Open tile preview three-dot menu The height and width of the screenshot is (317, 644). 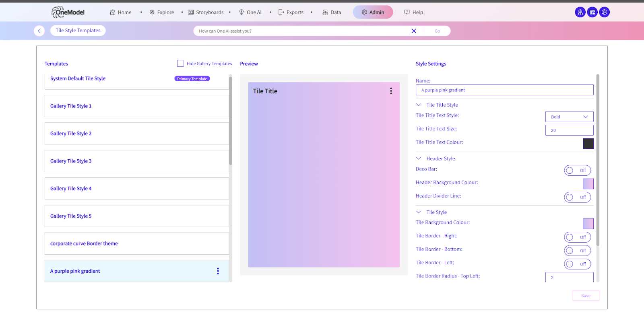pyautogui.click(x=390, y=91)
